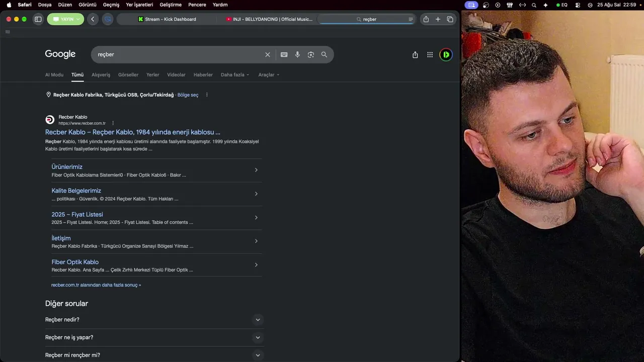Open Google's on-screen keyboard
Image resolution: width=644 pixels, height=362 pixels.
point(284,54)
